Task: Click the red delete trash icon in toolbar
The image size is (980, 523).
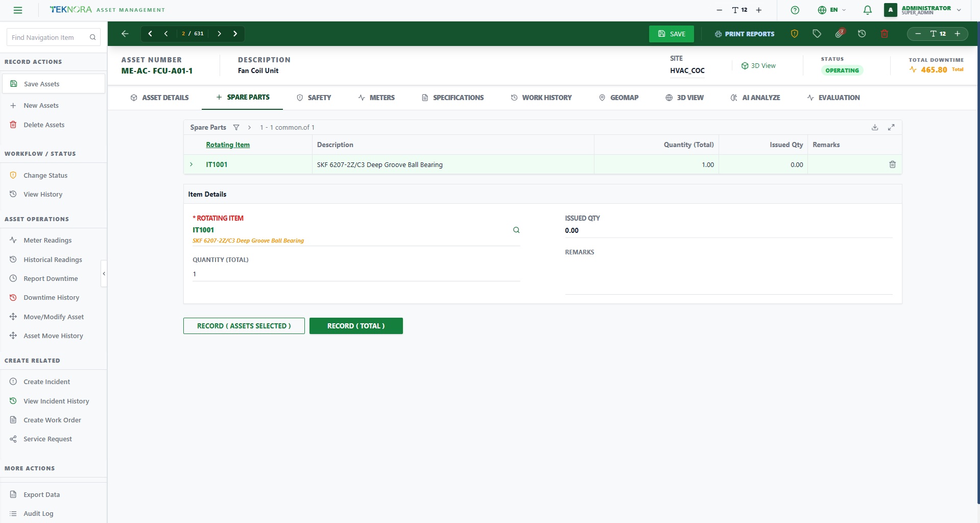Action: [x=885, y=34]
